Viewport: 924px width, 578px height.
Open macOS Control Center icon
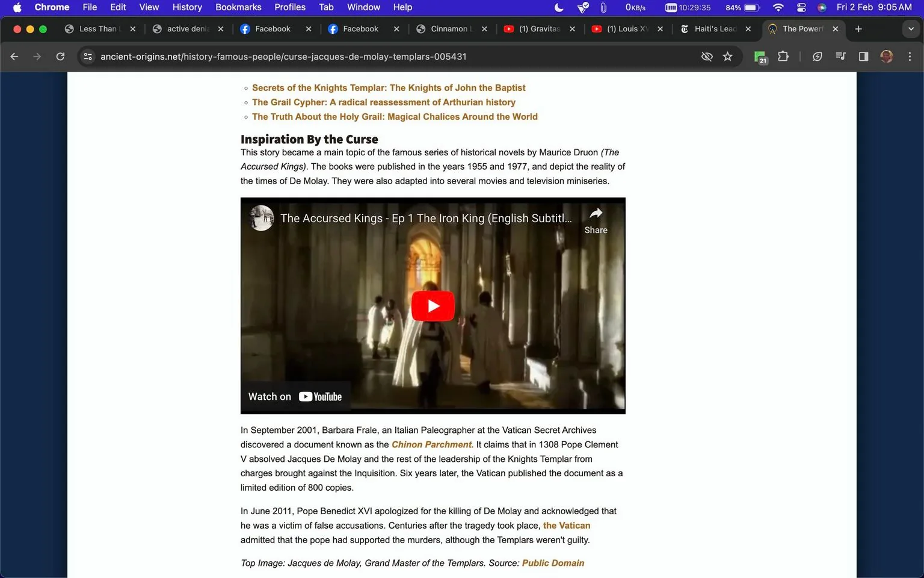click(x=801, y=7)
